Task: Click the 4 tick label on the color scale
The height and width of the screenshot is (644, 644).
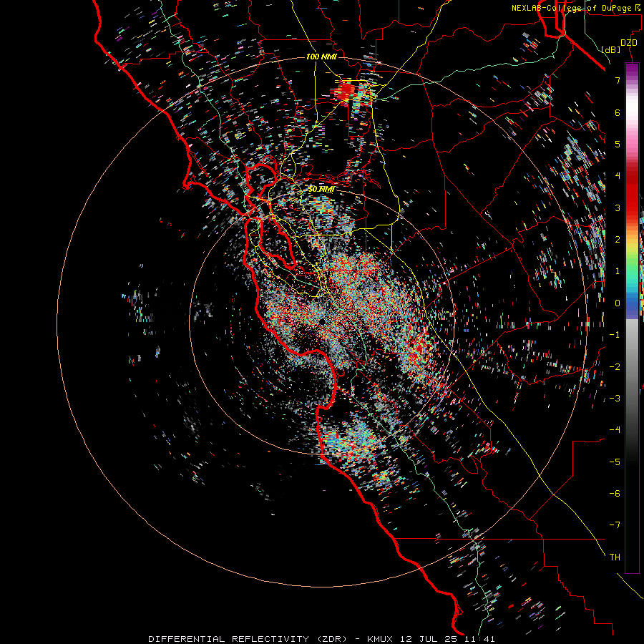Action: pyautogui.click(x=618, y=175)
